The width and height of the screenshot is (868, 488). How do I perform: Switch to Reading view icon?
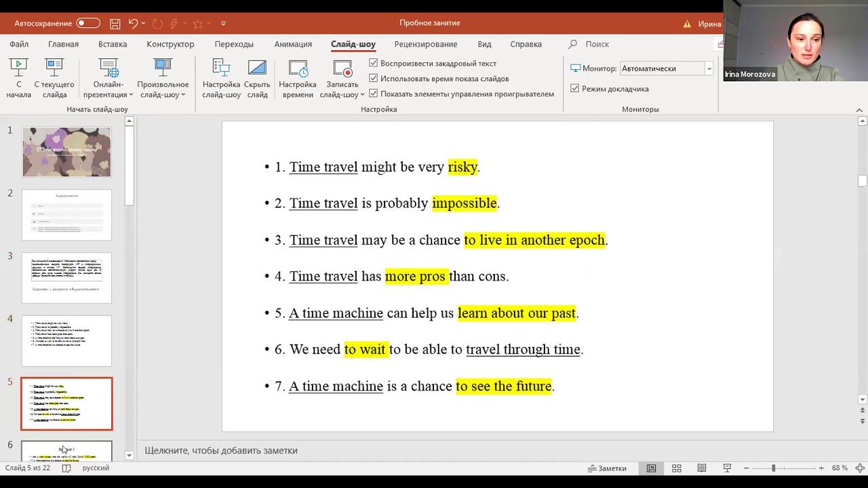tap(702, 468)
